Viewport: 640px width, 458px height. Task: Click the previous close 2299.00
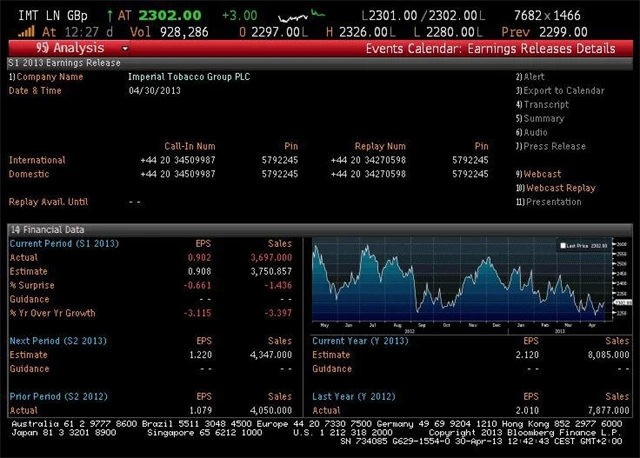coord(563,32)
